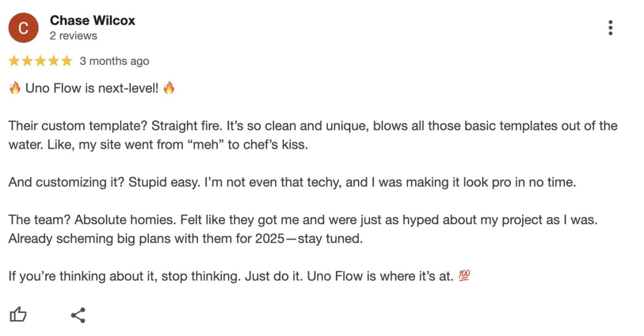This screenshot has height=336, width=644.
Task: Click the orange C profile avatar
Action: (x=23, y=28)
